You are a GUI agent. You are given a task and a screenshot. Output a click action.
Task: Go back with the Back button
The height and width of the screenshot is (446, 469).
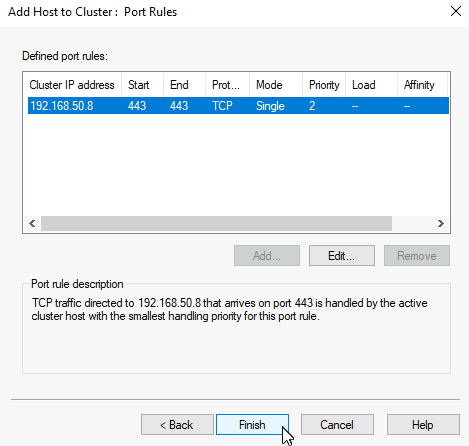[177, 425]
